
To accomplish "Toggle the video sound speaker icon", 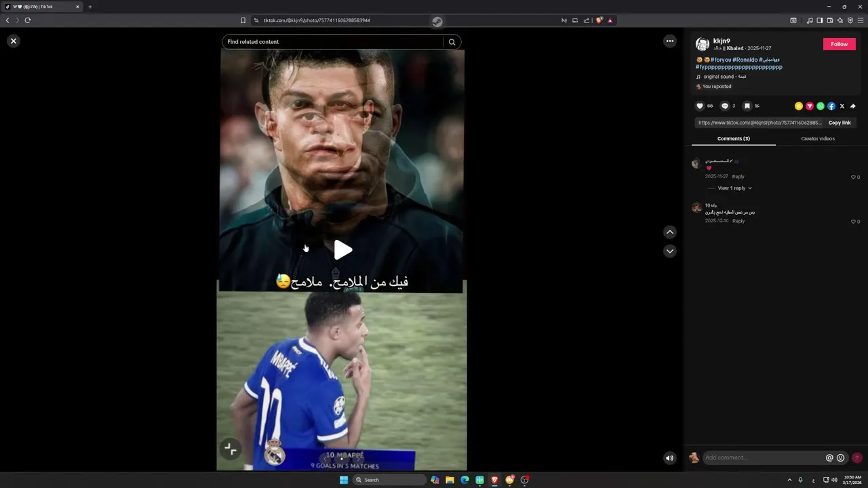I will pyautogui.click(x=670, y=458).
